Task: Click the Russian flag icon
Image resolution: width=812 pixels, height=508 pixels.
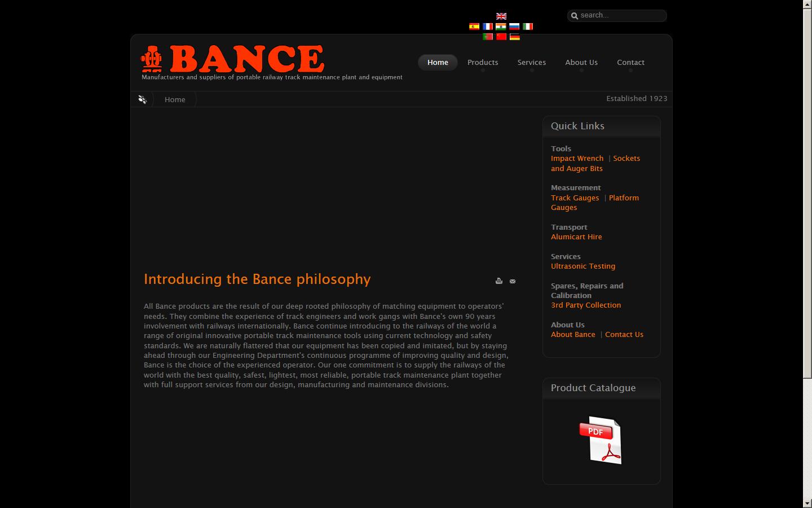Action: [x=514, y=26]
